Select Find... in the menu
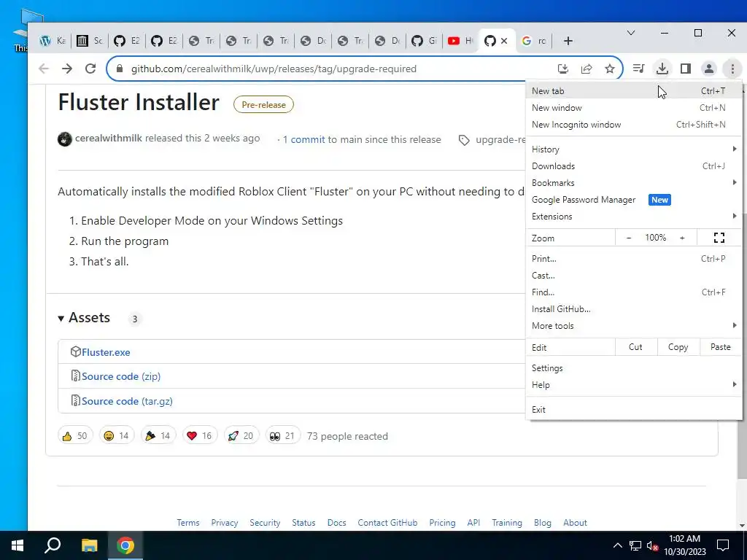Image resolution: width=747 pixels, height=560 pixels. click(634, 292)
